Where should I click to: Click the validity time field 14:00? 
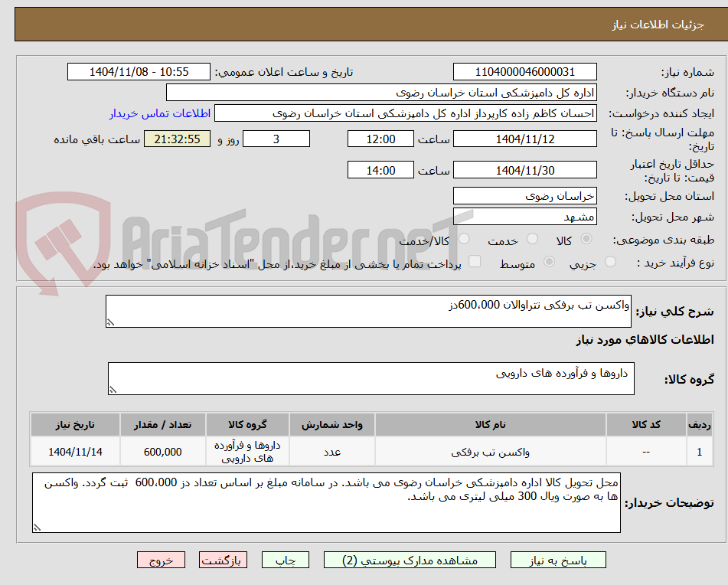click(380, 170)
